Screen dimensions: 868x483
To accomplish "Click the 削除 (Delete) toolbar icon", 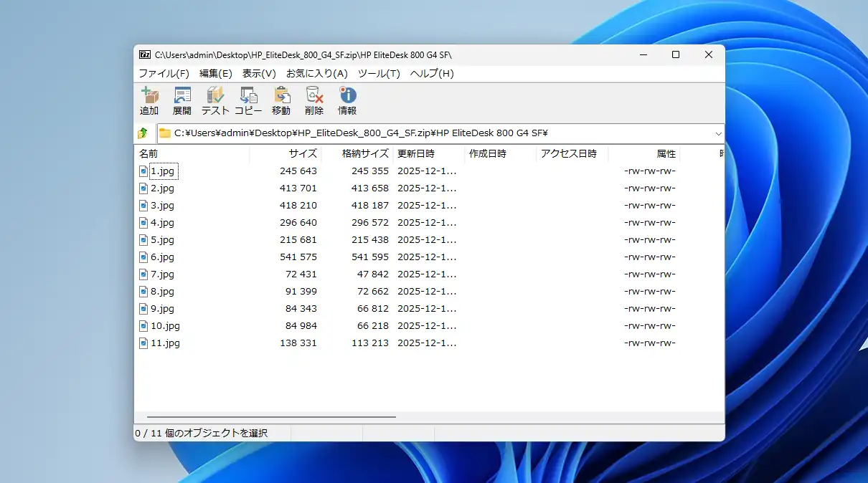I will pos(314,100).
